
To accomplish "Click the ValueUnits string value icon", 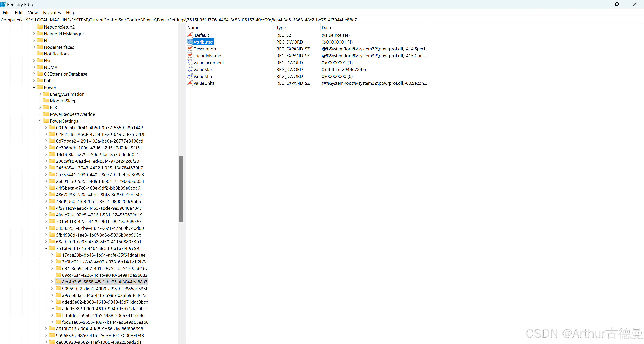I will [x=190, y=83].
